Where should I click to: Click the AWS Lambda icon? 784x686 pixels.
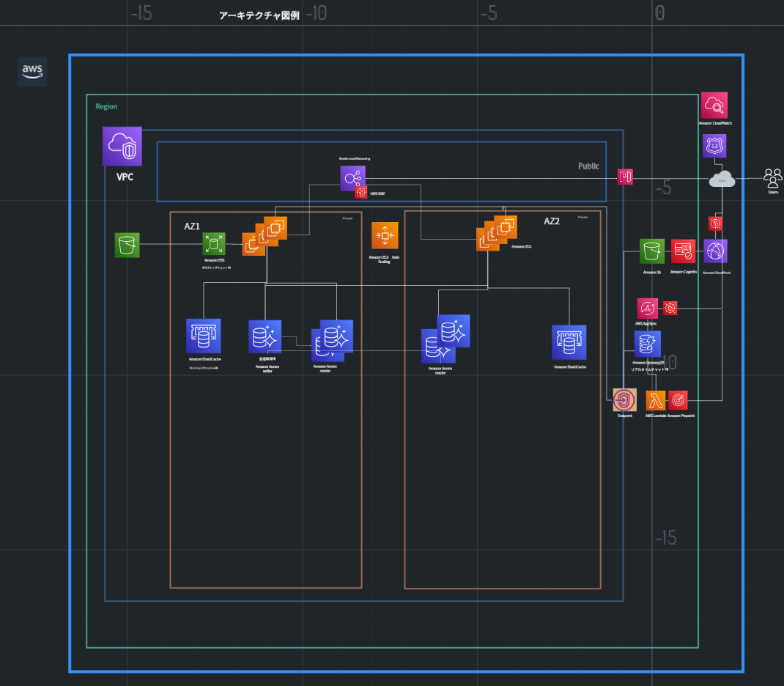coord(656,401)
